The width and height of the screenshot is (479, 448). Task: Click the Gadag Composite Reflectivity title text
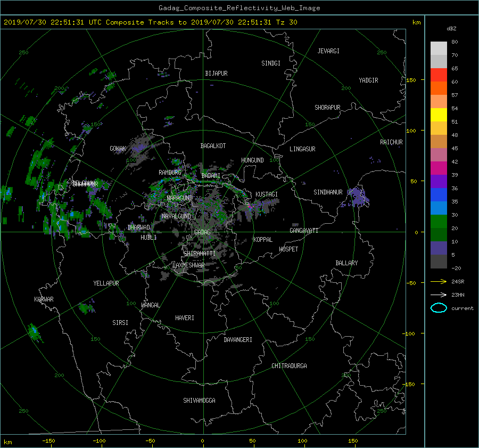coord(239,8)
